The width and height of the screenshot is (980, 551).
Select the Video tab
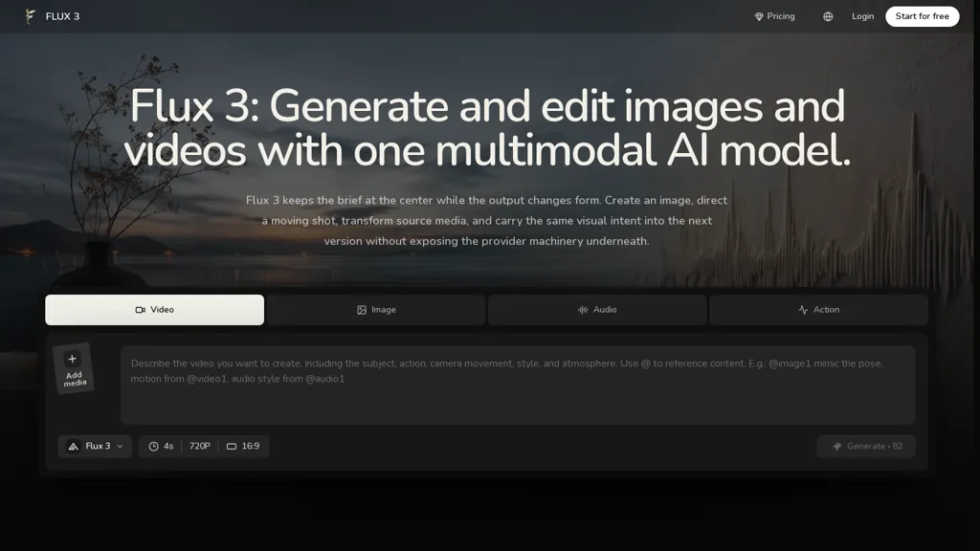154,310
